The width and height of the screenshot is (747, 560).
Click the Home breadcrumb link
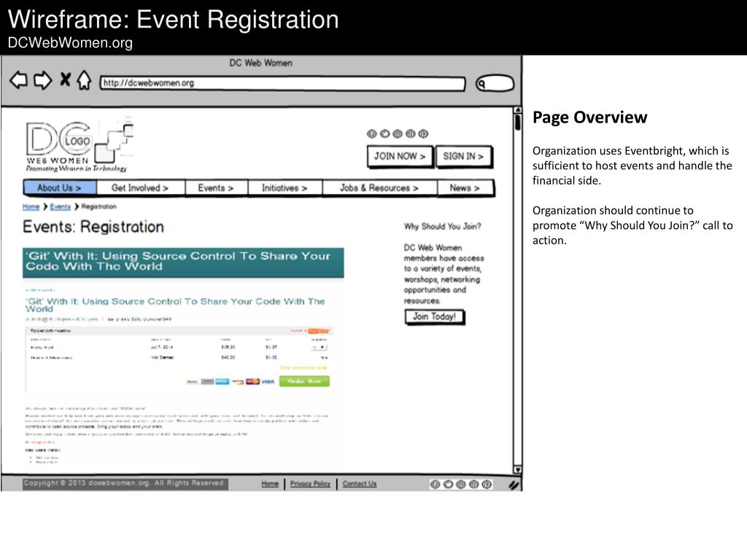click(x=31, y=206)
